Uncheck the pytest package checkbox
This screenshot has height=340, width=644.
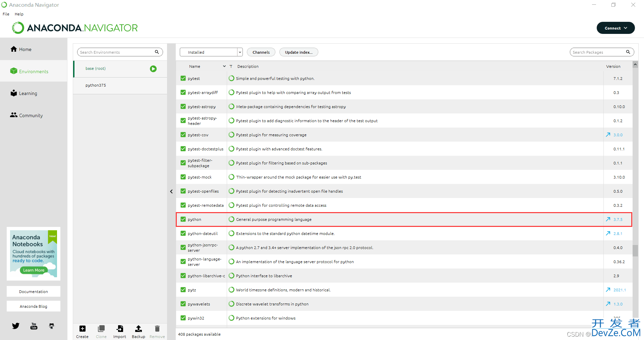click(x=183, y=78)
